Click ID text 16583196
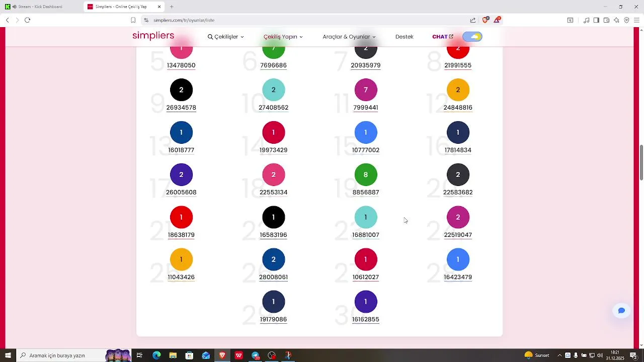This screenshot has width=644, height=362. click(x=273, y=235)
